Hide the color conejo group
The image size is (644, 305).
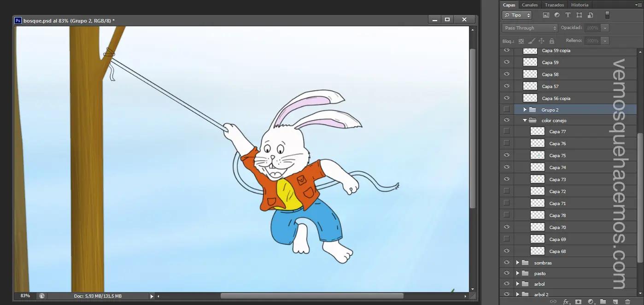click(507, 120)
